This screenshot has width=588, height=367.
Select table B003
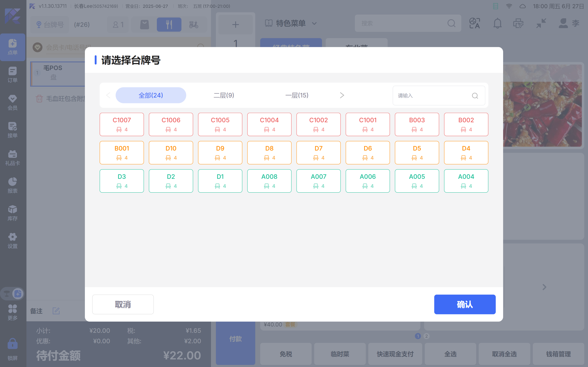point(417,124)
